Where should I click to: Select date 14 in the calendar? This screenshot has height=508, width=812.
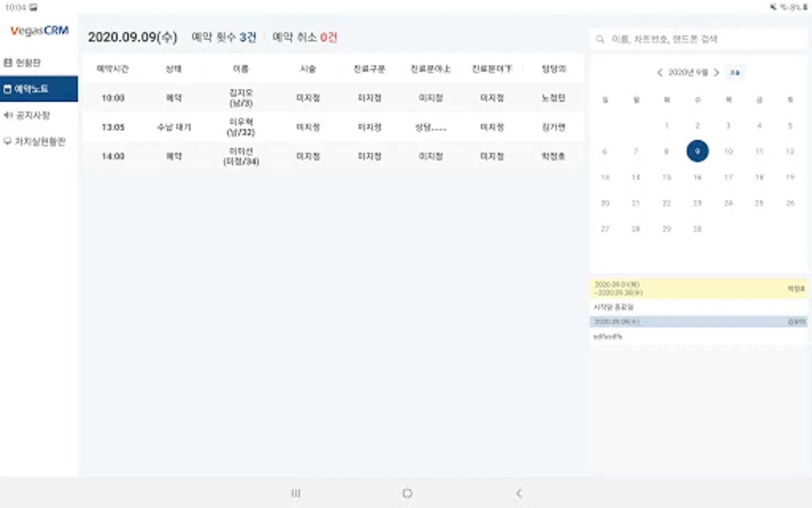click(x=636, y=177)
